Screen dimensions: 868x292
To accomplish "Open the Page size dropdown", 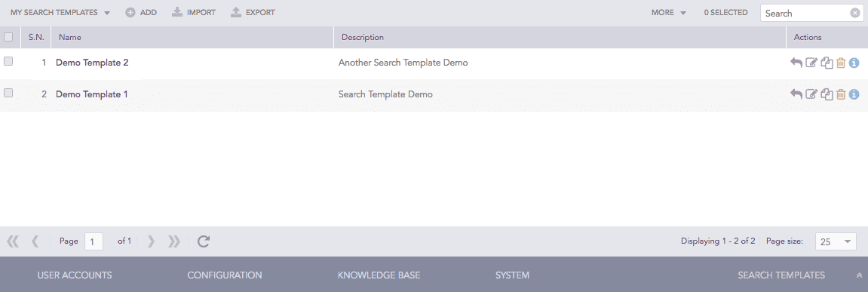I will 836,241.
